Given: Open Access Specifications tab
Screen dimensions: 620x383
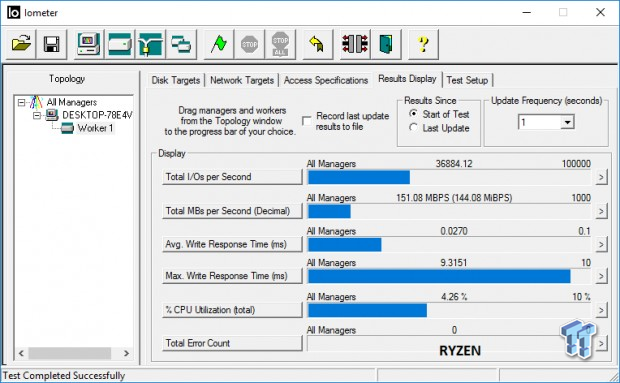Looking at the screenshot, I should point(326,80).
